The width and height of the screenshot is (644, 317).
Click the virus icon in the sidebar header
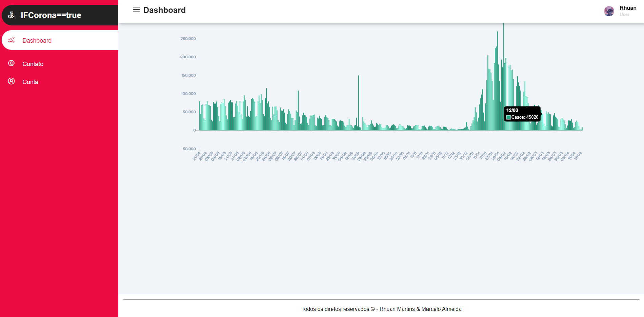(x=11, y=15)
